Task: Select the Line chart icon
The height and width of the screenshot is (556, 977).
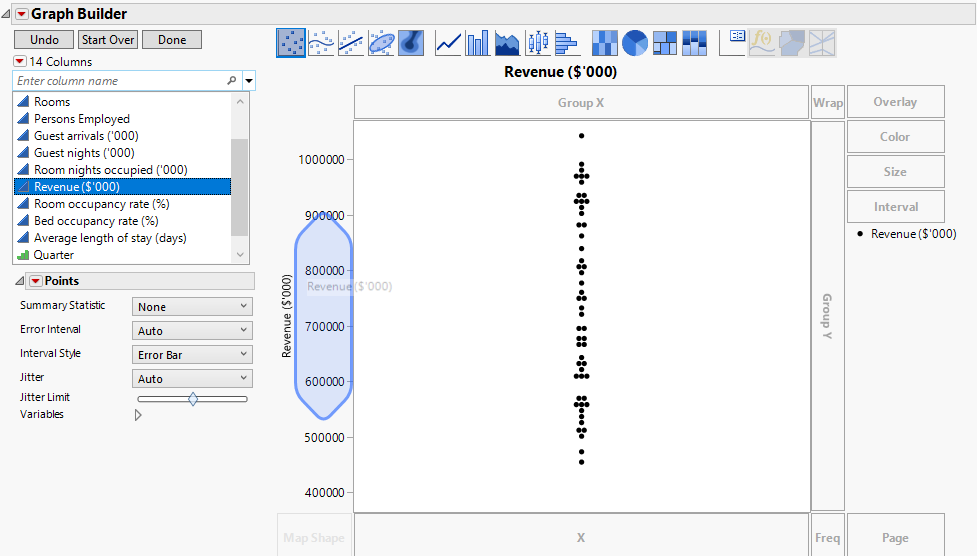Action: (448, 43)
